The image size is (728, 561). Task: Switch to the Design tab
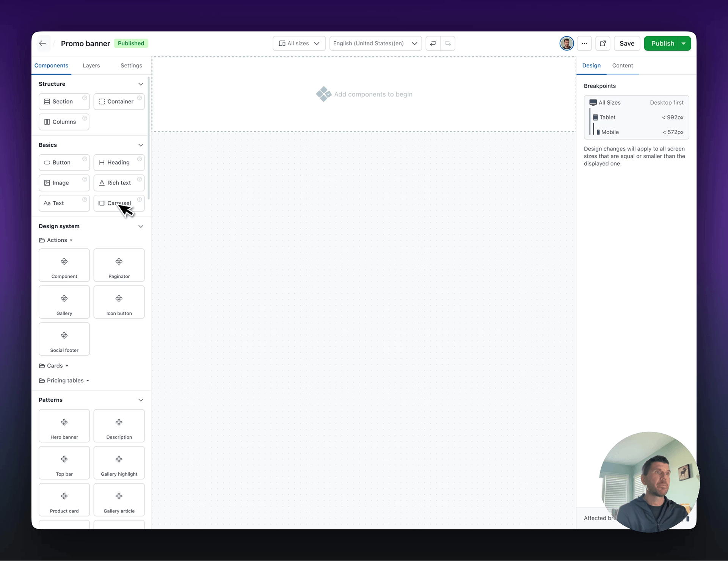[x=591, y=66]
